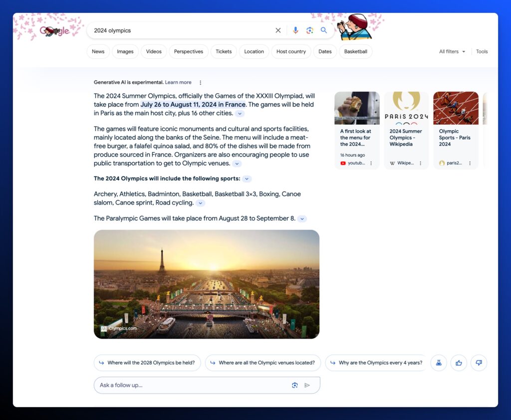Filter results by Host country chip
Viewport: 511px width, 420px height.
click(291, 51)
